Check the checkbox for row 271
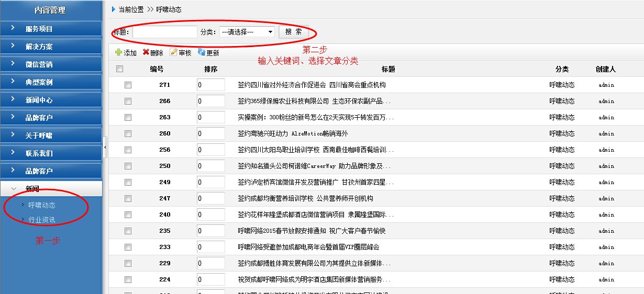The width and height of the screenshot is (644, 294). coord(128,85)
